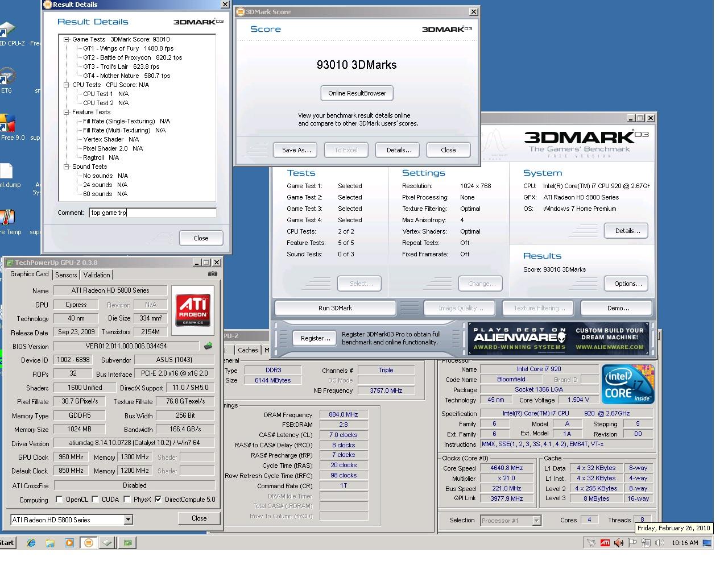Open the GPU-Z graphics card selection dropdown
The height and width of the screenshot is (582, 728).
click(128, 519)
